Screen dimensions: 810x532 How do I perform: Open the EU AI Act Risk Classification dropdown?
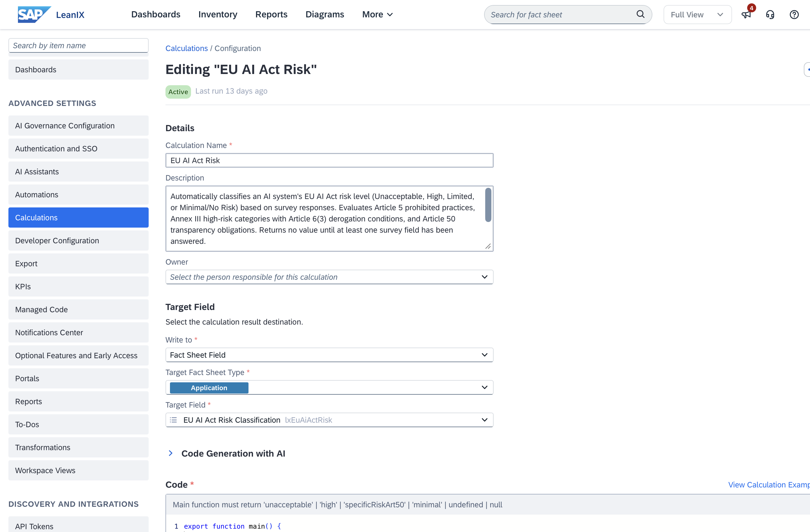329,420
